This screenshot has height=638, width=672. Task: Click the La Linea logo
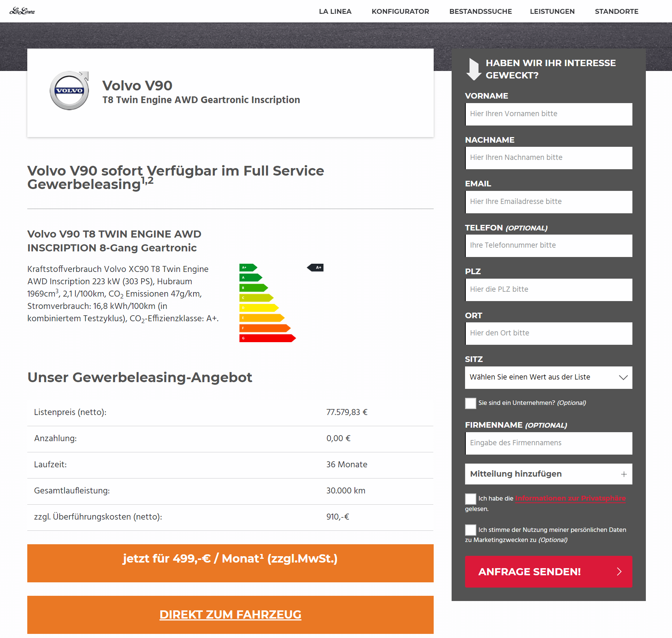(x=22, y=11)
